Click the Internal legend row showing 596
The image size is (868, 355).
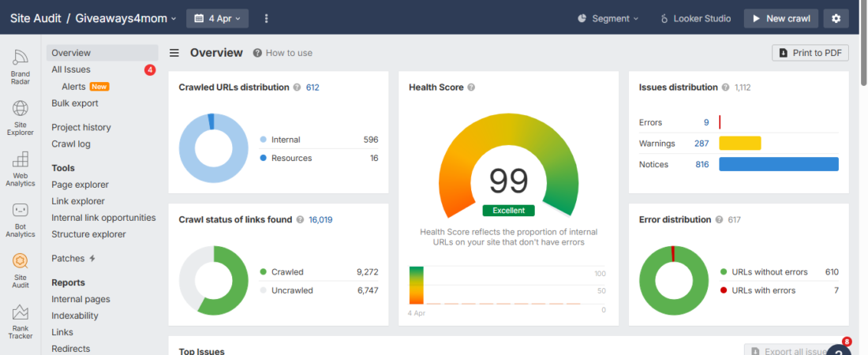tap(319, 140)
